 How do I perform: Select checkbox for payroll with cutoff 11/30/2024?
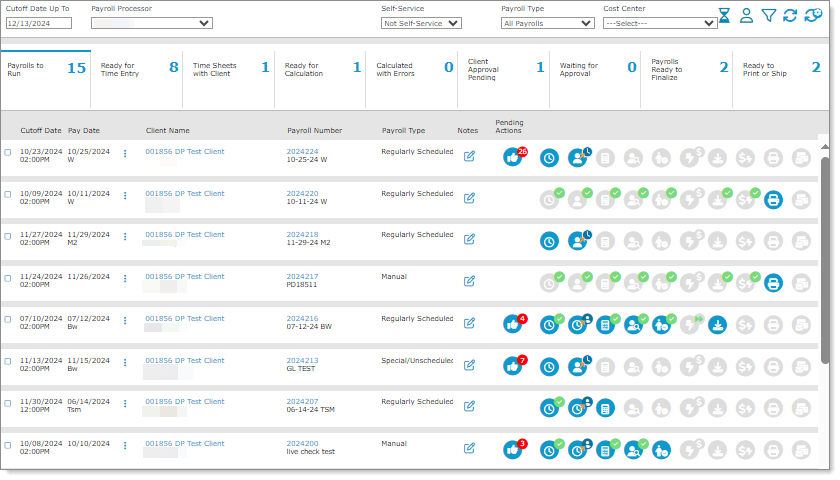[x=8, y=403]
